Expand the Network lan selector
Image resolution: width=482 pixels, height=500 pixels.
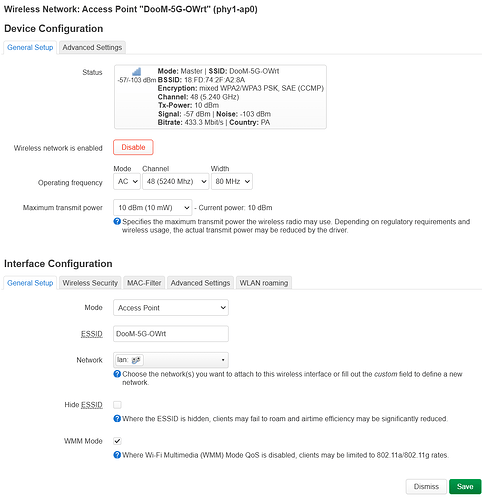[x=171, y=360]
